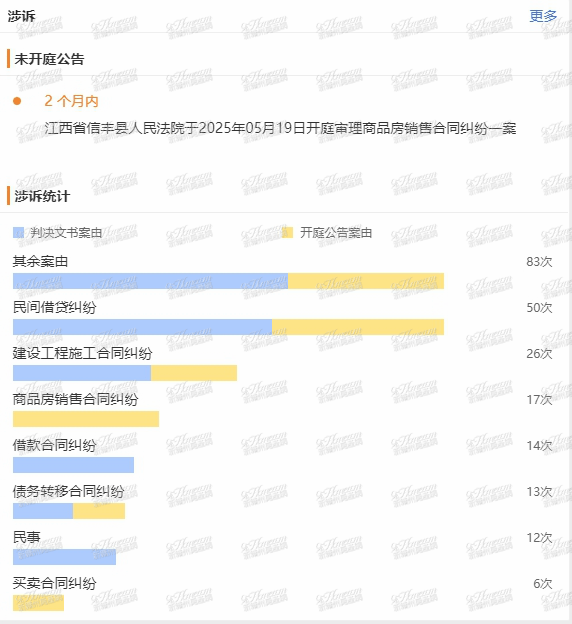
Task: Click the blue 民事 bar
Action: point(64,557)
